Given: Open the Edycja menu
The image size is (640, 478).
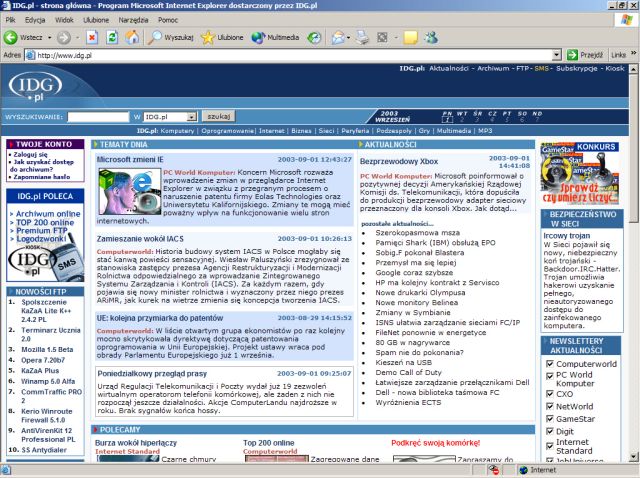Looking at the screenshot, I should point(35,20).
